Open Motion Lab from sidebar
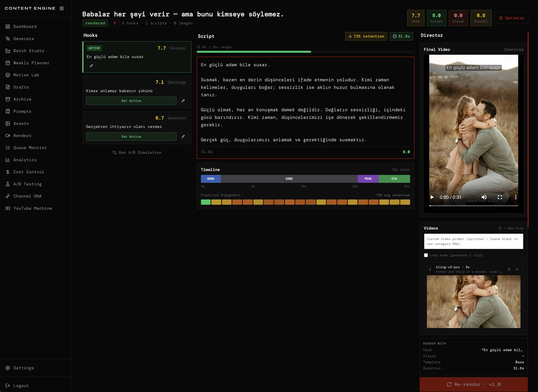Screen dimensions: 538x392 tap(26, 75)
